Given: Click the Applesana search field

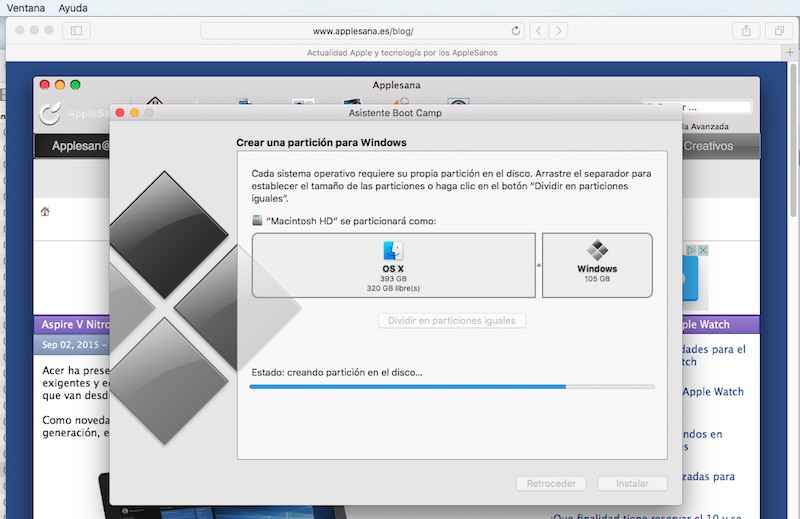Looking at the screenshot, I should click(697, 107).
